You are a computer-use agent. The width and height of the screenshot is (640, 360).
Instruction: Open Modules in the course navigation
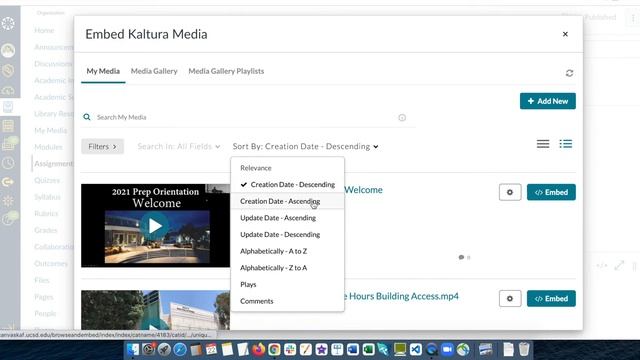48,147
